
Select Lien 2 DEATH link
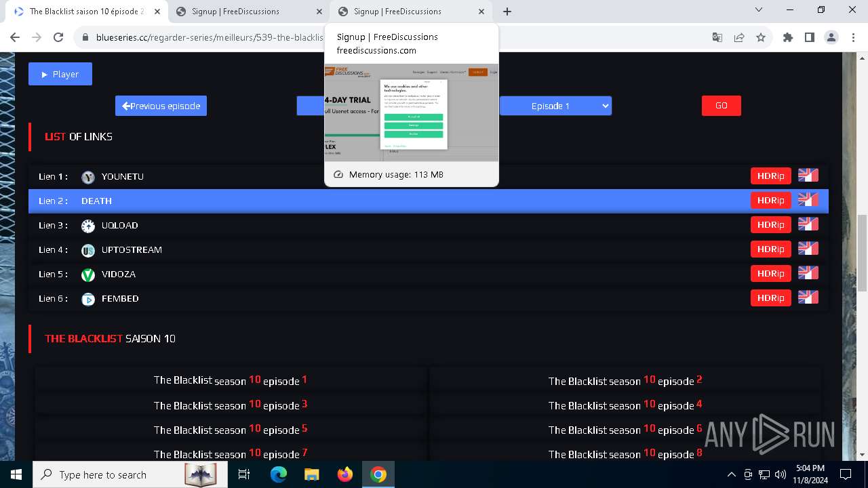point(429,201)
